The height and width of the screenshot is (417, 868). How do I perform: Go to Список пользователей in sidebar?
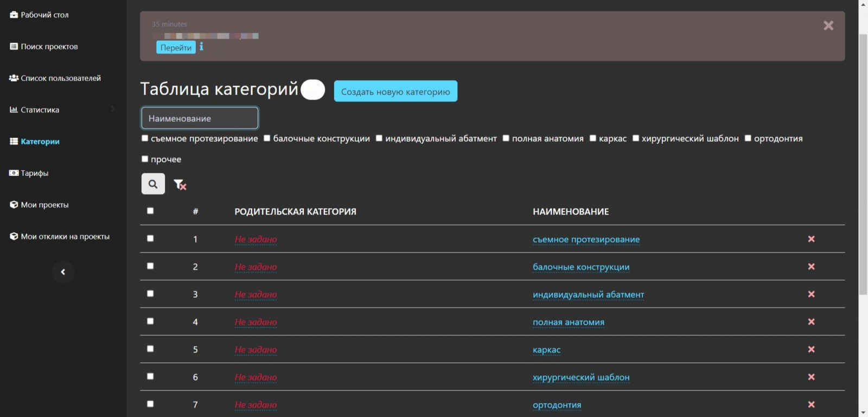[60, 78]
